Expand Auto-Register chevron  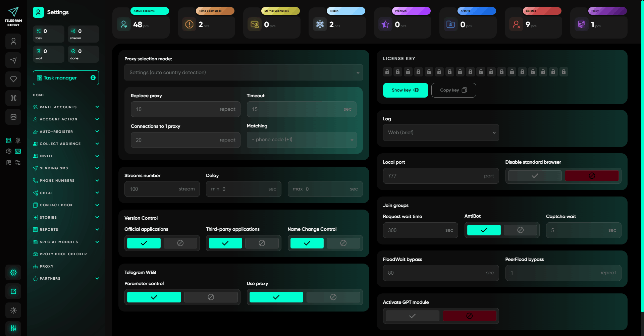(97, 131)
